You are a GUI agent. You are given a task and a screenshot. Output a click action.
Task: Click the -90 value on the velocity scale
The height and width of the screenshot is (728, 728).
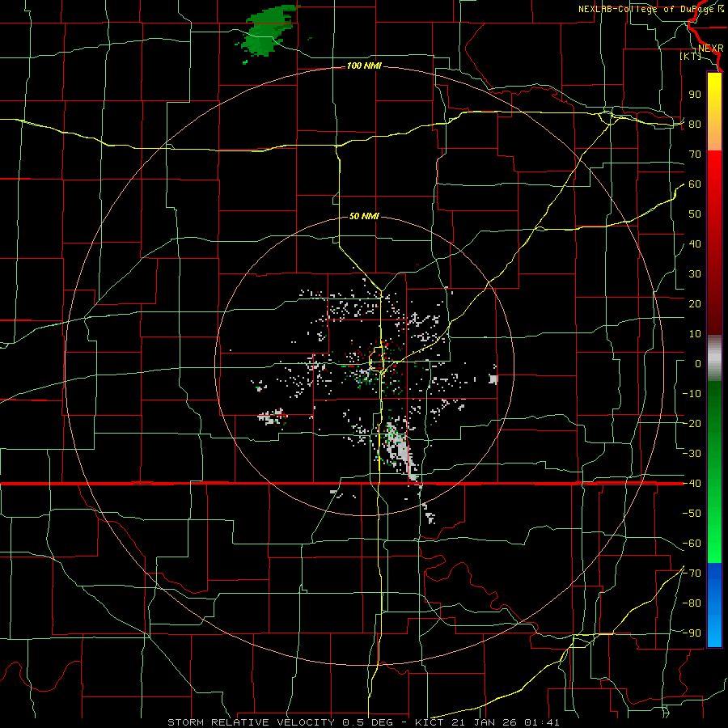pos(692,633)
